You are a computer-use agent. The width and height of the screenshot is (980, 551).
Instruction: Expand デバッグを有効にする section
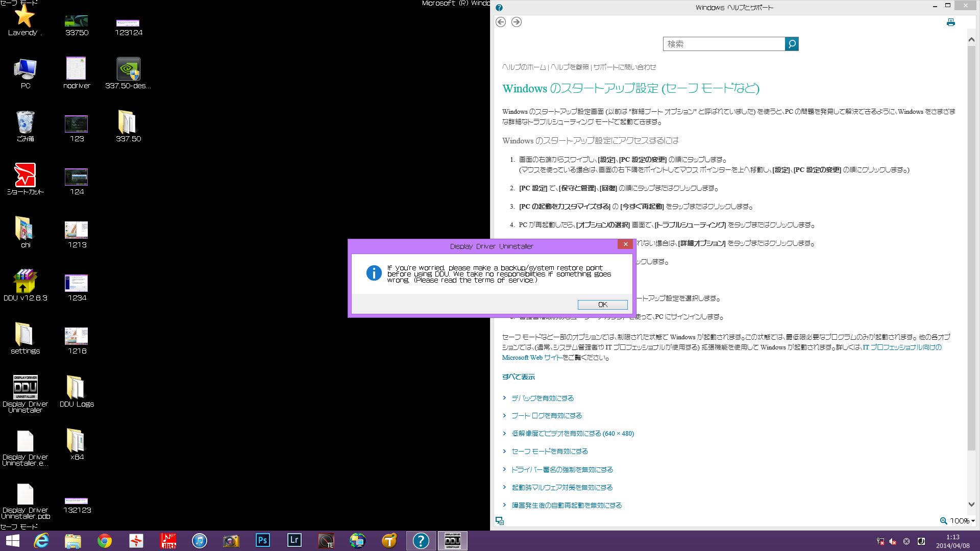pos(543,398)
